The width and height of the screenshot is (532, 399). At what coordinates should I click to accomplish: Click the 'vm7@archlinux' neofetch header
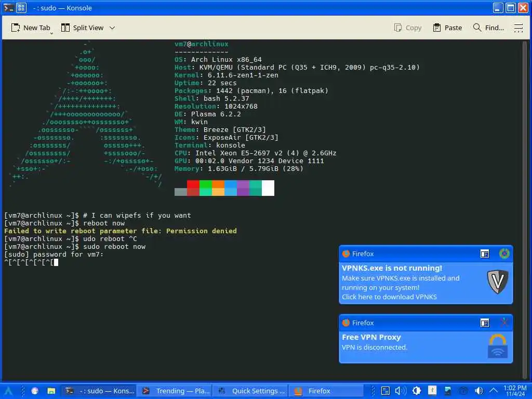click(202, 44)
